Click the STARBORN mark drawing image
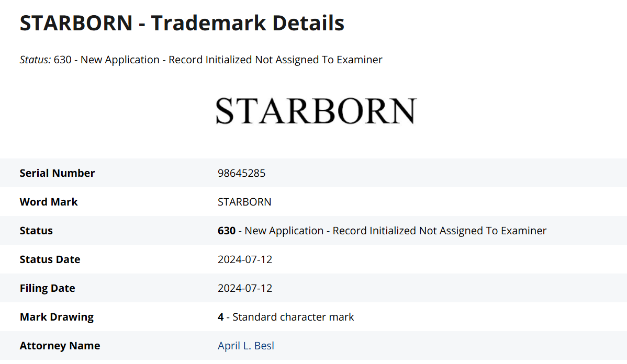The width and height of the screenshot is (627, 364). (x=316, y=111)
